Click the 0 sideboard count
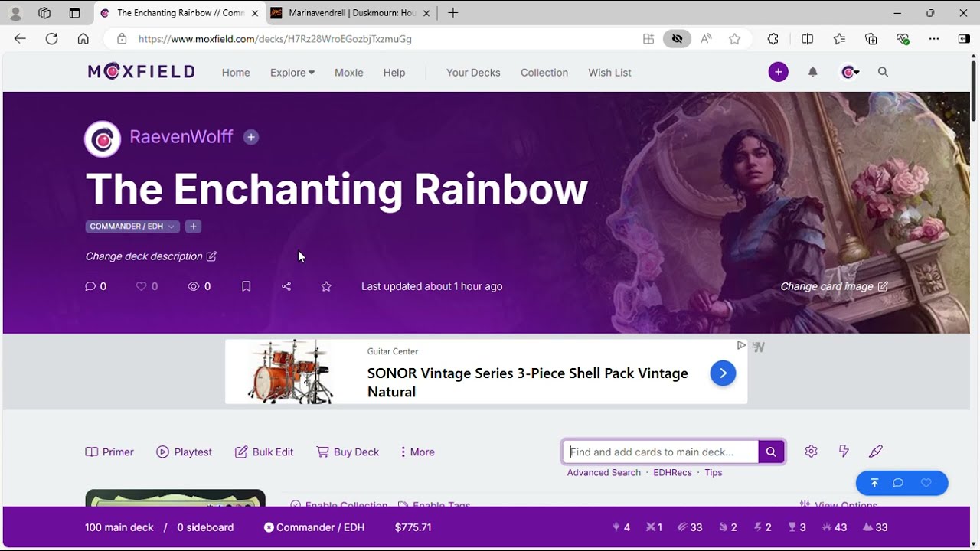Image resolution: width=980 pixels, height=551 pixels. point(205,527)
